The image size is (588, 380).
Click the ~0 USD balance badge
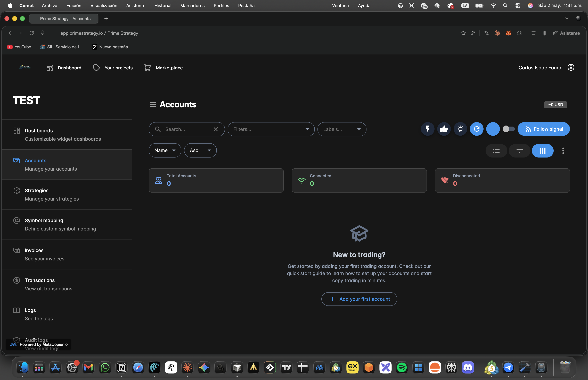pyautogui.click(x=556, y=105)
